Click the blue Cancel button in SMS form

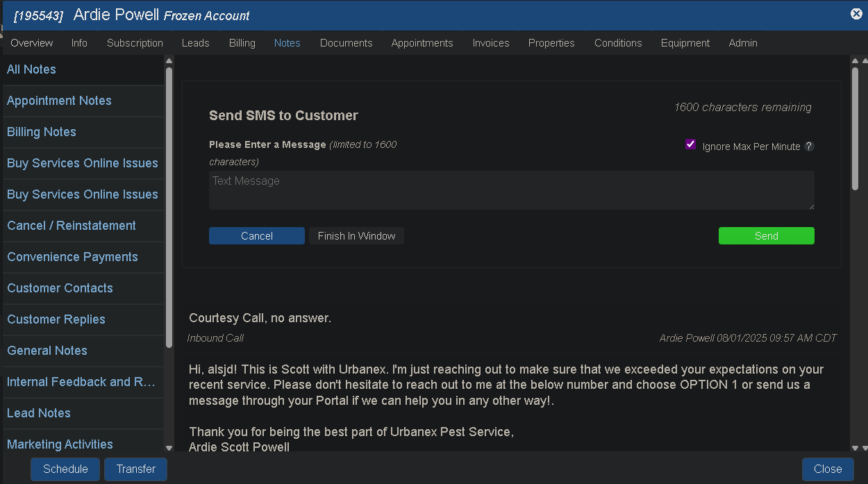[x=257, y=236]
